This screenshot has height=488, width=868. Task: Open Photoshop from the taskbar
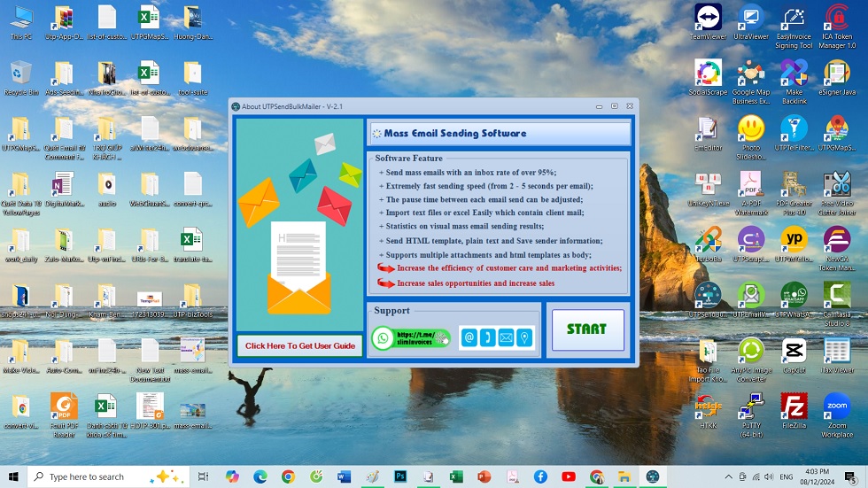(400, 476)
